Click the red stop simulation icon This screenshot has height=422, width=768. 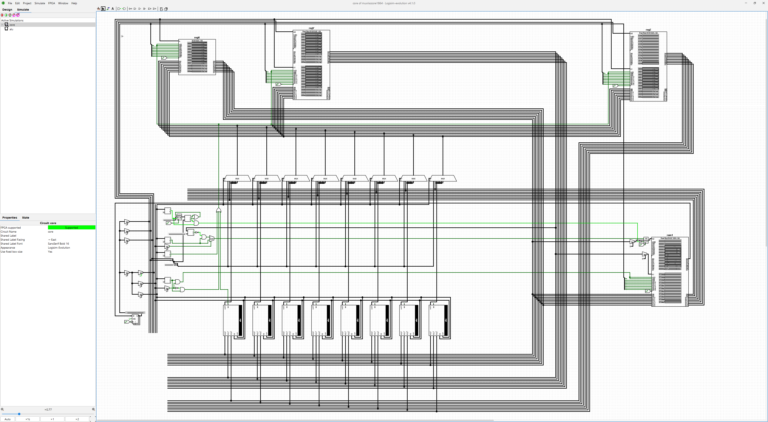coord(2,15)
